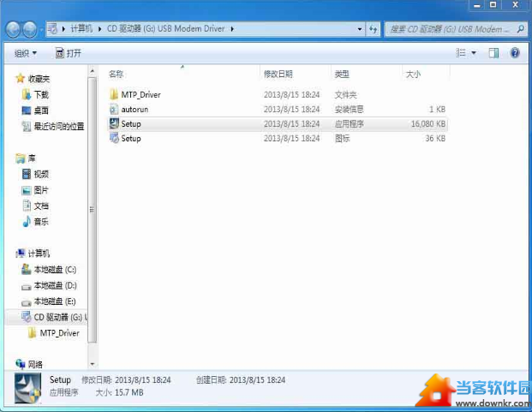This screenshot has width=532, height=412.
Task: Select the autorun file icon
Action: [x=114, y=109]
